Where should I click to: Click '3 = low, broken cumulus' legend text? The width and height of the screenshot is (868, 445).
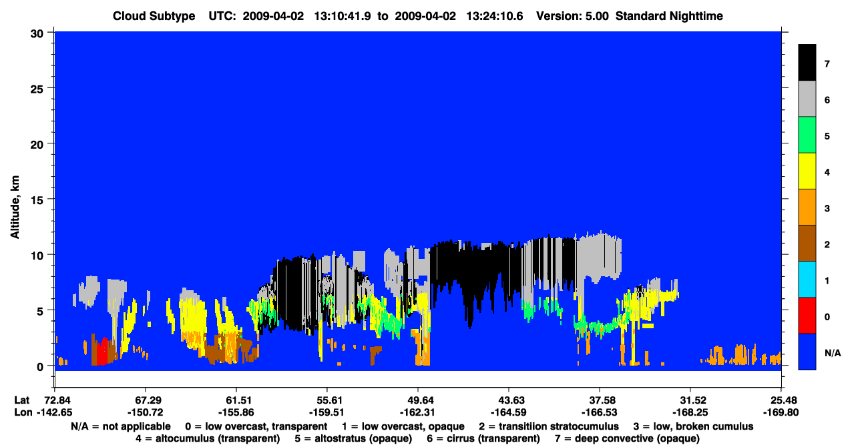tap(693, 426)
